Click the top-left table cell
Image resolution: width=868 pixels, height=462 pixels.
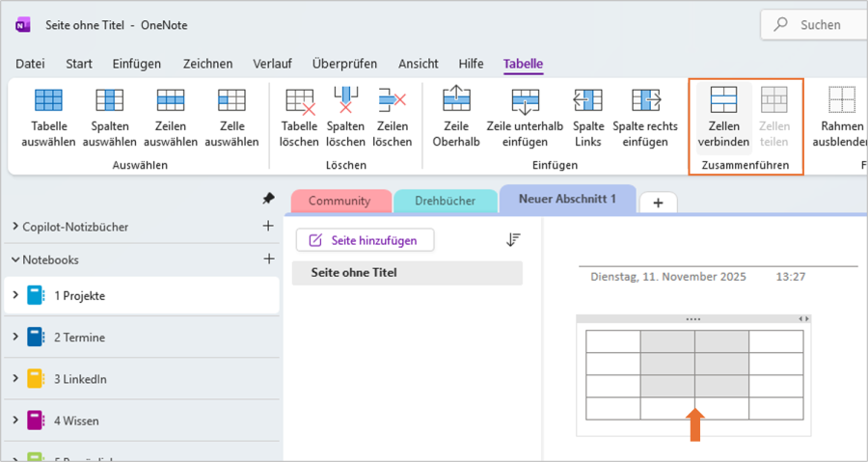[613, 341]
